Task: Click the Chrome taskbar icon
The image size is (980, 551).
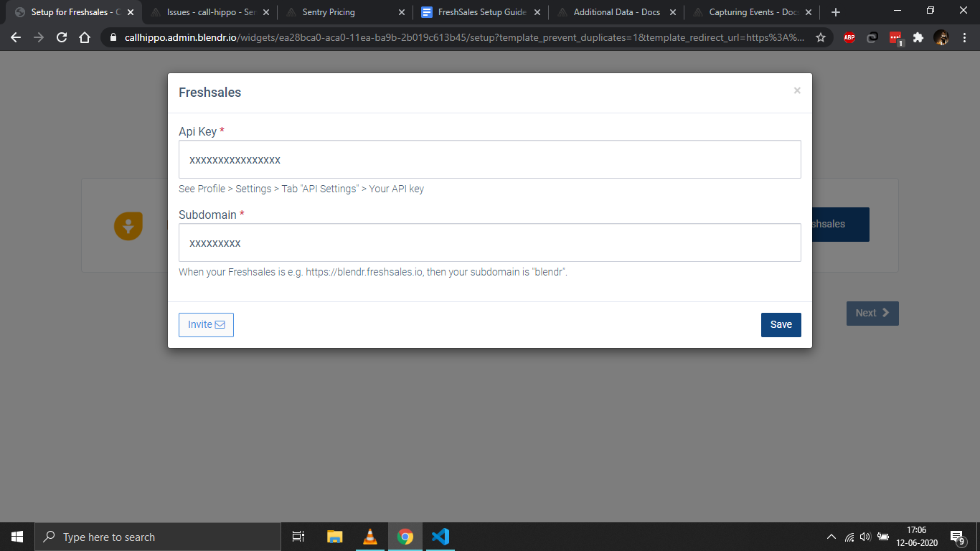Action: tap(405, 537)
